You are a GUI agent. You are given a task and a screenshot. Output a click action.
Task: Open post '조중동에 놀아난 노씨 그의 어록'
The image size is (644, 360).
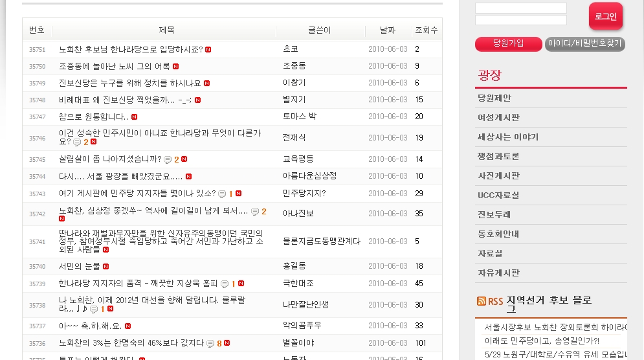click(115, 67)
